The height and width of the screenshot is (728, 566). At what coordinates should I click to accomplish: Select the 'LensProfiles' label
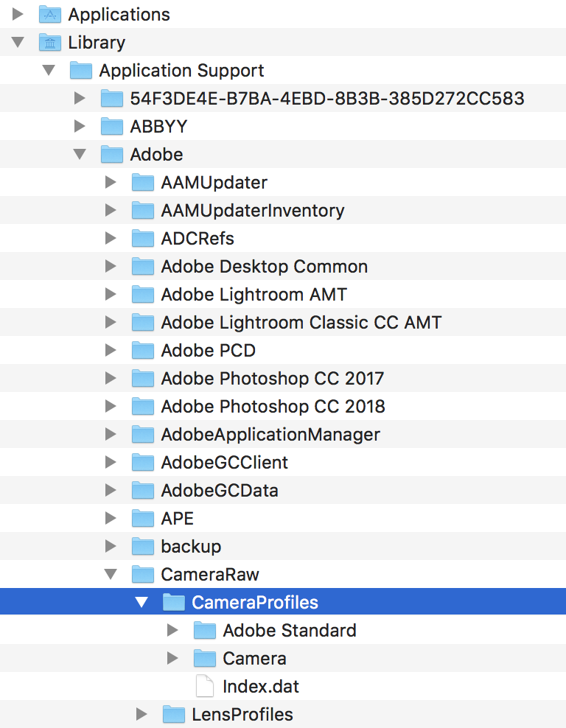tap(242, 715)
